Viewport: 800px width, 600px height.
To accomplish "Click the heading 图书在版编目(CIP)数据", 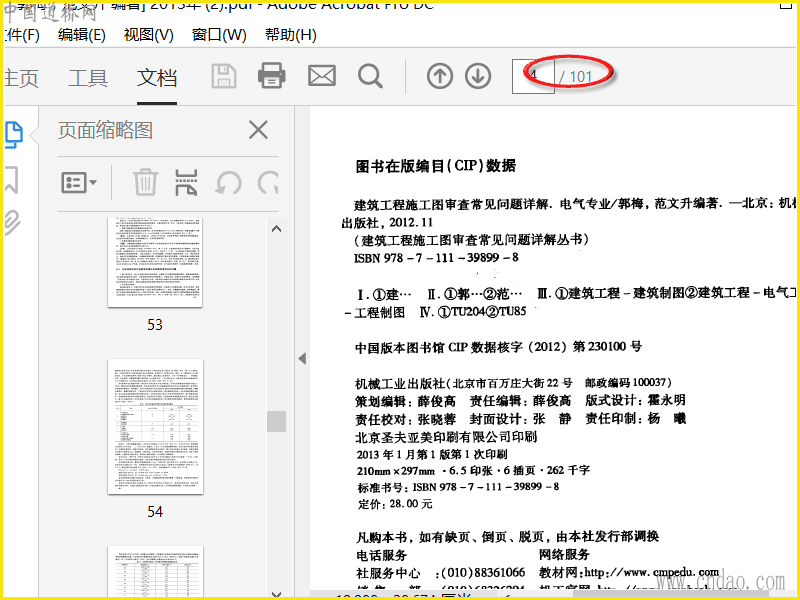I will point(436,166).
